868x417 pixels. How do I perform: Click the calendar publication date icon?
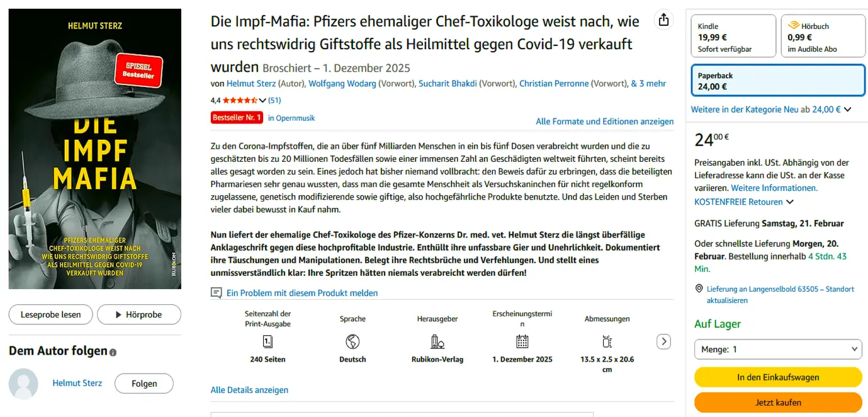[x=522, y=341]
